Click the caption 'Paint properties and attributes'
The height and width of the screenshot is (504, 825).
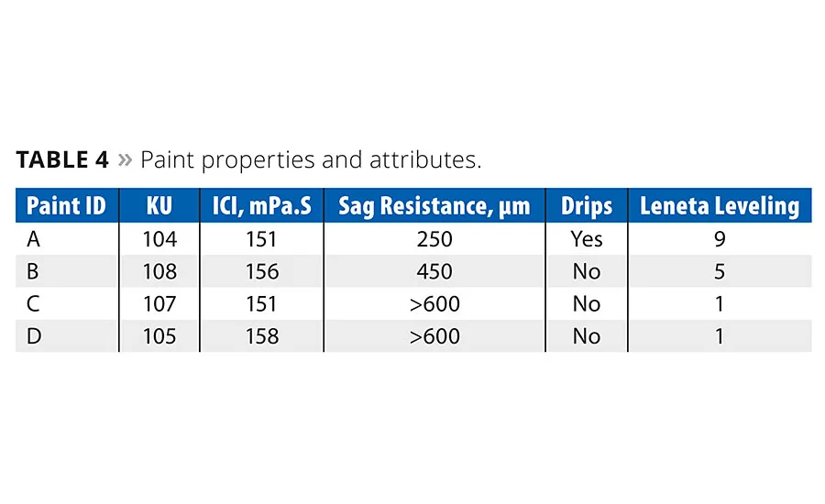click(311, 160)
